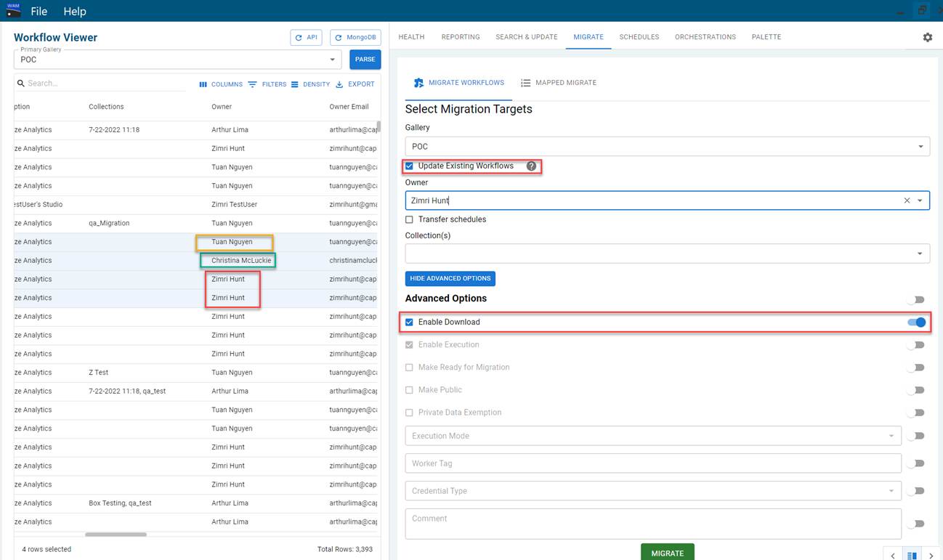Turn on the Credential Type switch

coord(918,491)
